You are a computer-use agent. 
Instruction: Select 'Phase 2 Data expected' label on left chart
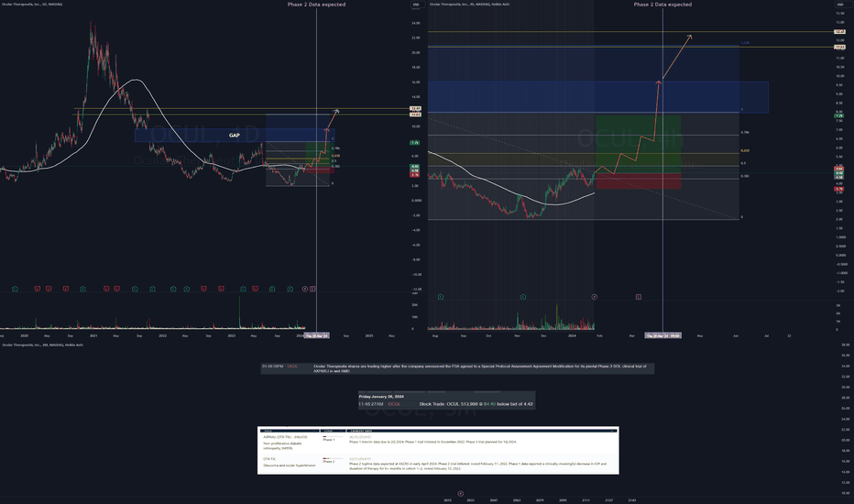tap(316, 5)
